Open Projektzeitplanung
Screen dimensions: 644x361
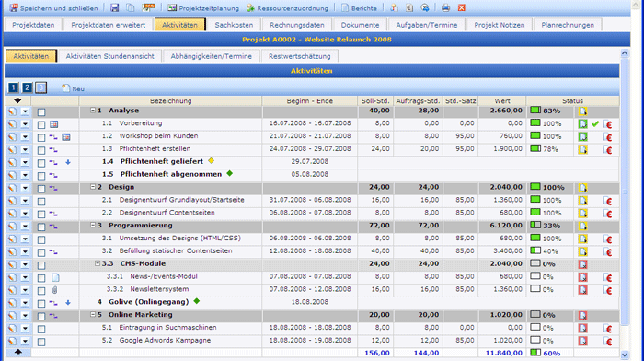click(x=203, y=7)
